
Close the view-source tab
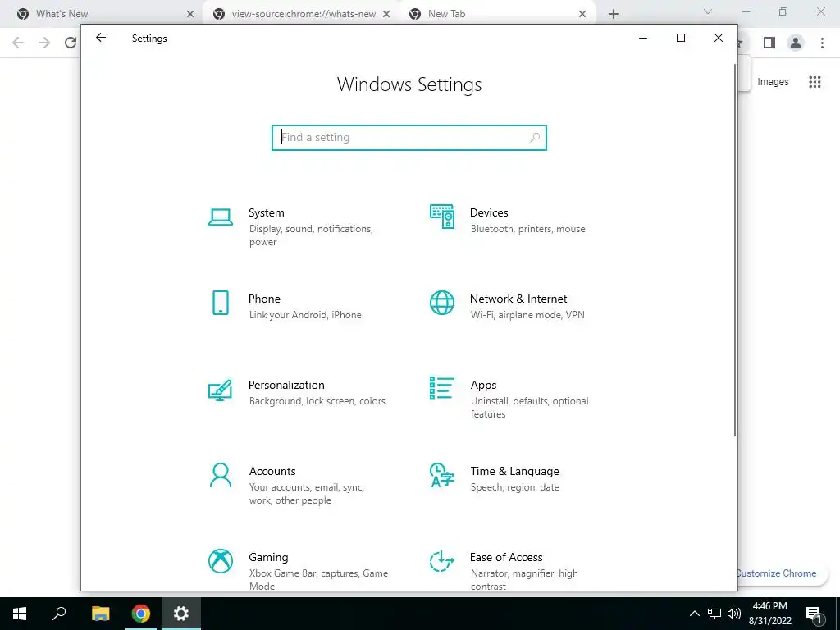click(x=386, y=15)
